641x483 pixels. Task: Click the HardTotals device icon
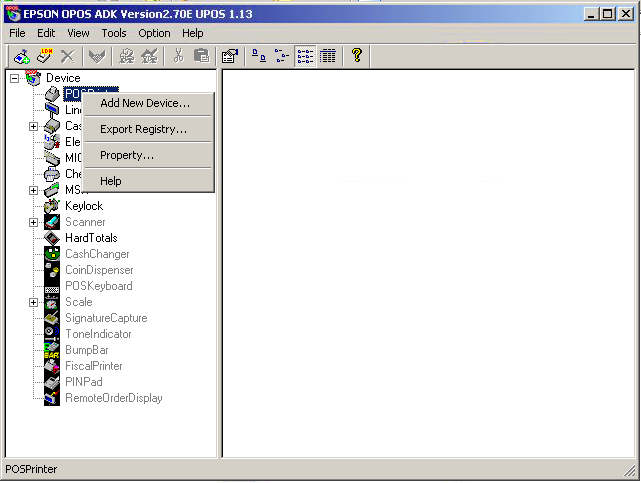click(52, 238)
